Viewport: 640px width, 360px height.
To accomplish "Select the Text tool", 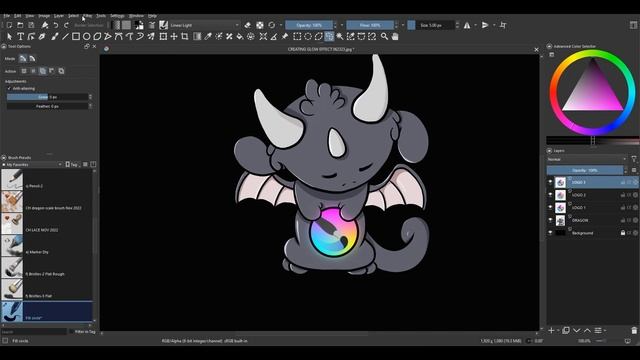I will [x=20, y=37].
